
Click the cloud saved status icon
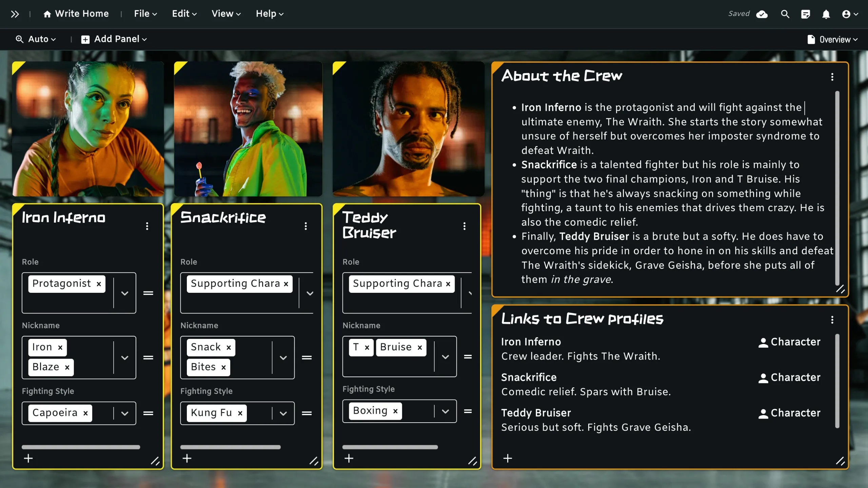[762, 14]
